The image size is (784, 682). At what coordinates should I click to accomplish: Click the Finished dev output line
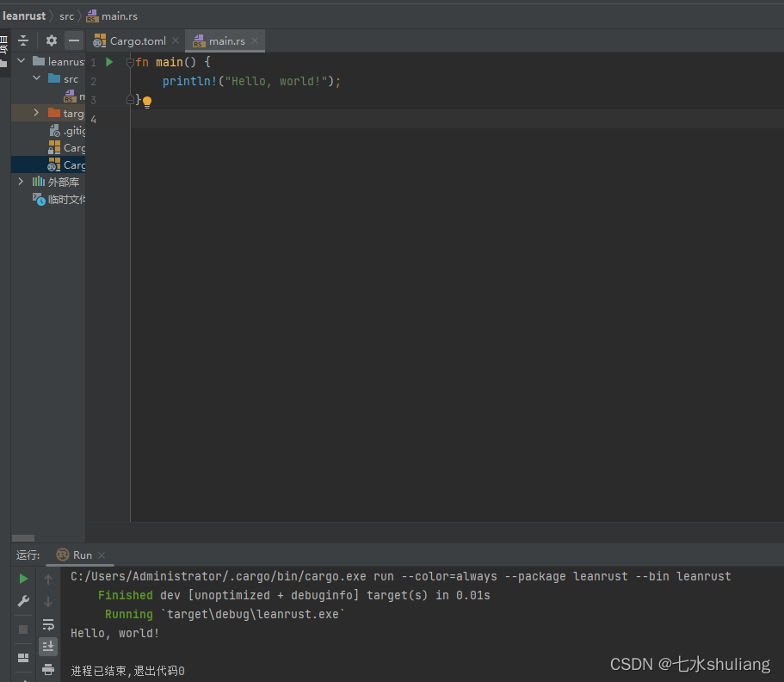[x=294, y=595]
